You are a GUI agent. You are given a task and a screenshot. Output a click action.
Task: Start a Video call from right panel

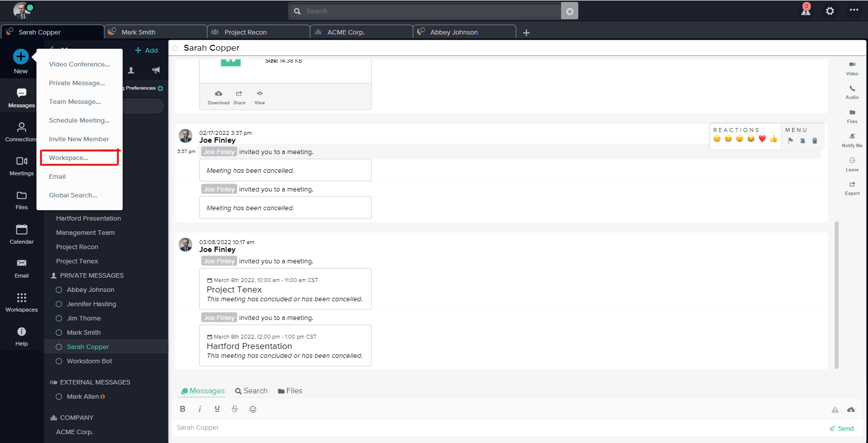[852, 68]
